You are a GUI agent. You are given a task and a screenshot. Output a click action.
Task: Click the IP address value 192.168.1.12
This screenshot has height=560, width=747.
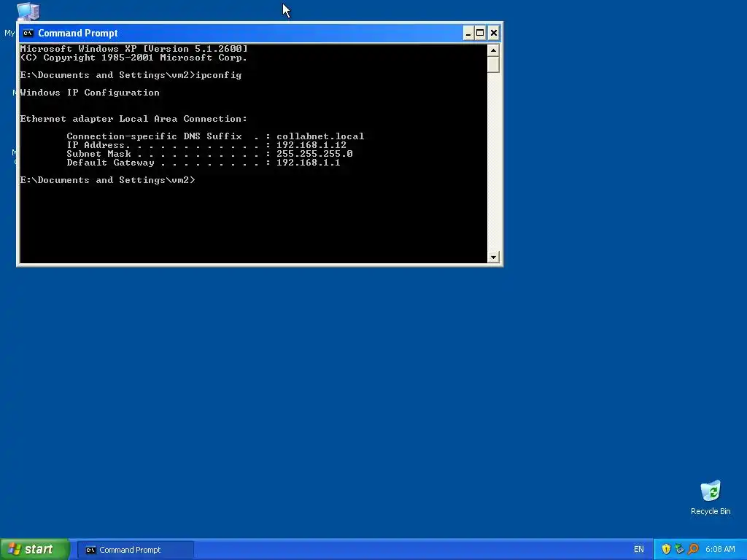pos(311,145)
